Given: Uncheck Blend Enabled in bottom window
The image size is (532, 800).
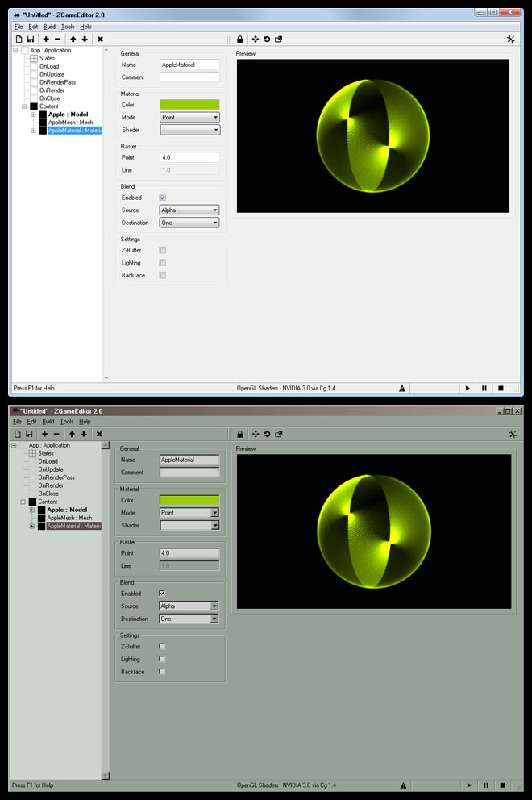Looking at the screenshot, I should 162,593.
